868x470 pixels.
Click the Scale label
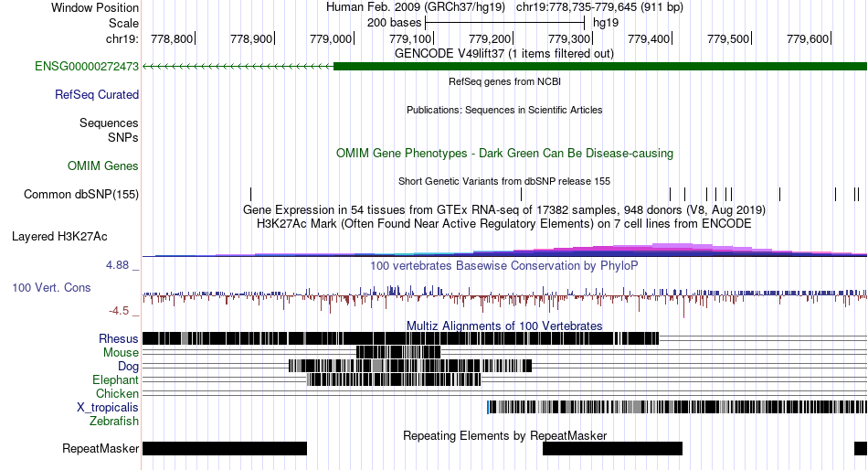(123, 23)
